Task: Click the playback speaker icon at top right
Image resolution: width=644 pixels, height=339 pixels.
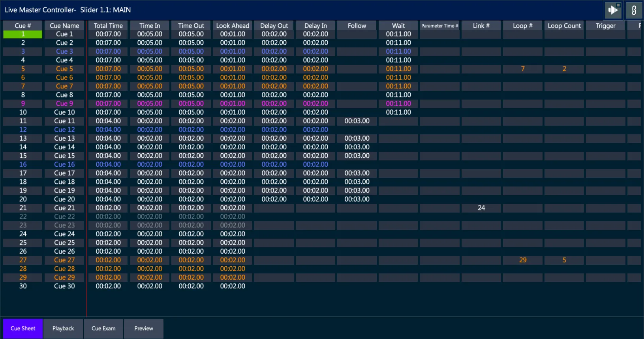Action: (x=613, y=10)
